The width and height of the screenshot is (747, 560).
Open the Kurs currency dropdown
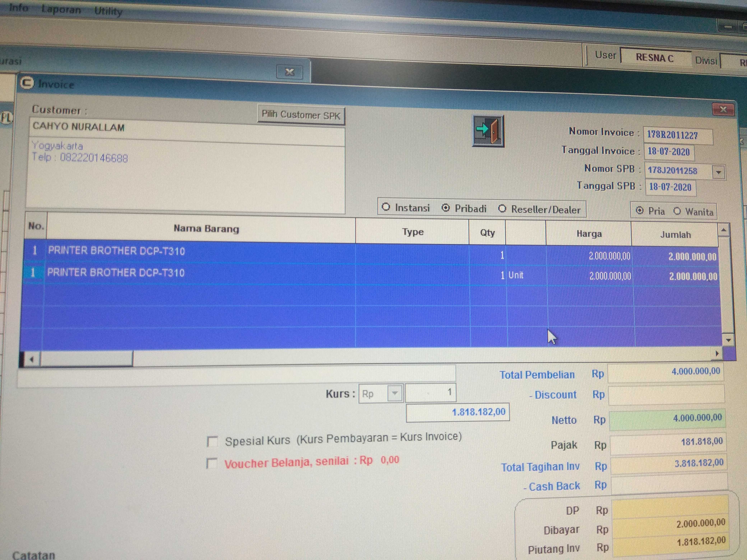pos(395,393)
